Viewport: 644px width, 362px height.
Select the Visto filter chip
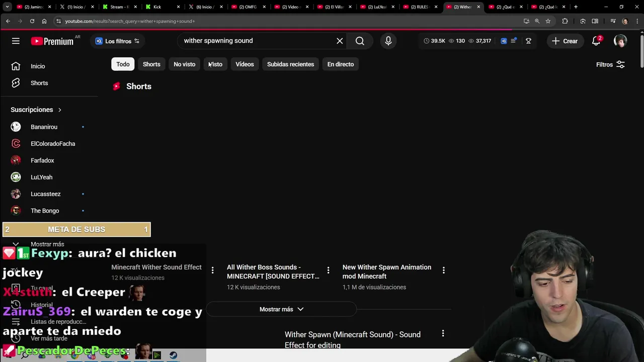point(215,64)
